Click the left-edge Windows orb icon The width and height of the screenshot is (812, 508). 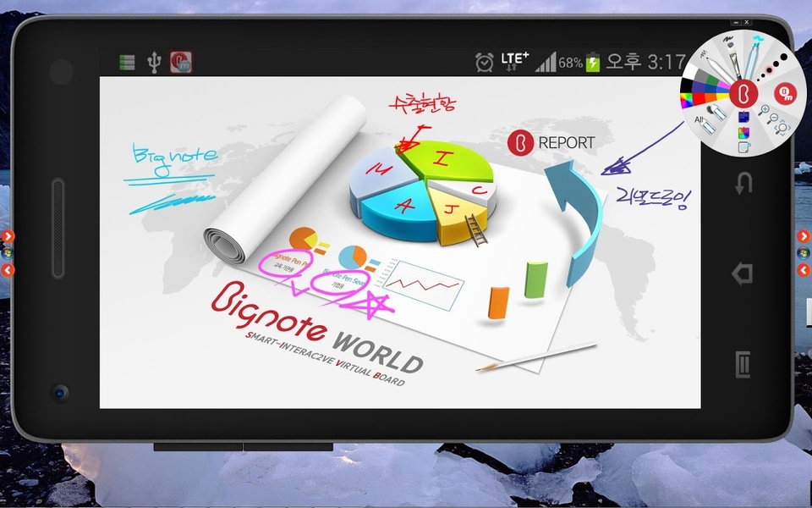[7, 253]
